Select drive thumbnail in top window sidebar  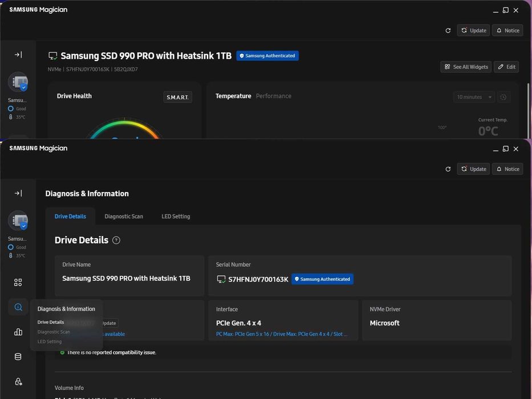pyautogui.click(x=18, y=82)
